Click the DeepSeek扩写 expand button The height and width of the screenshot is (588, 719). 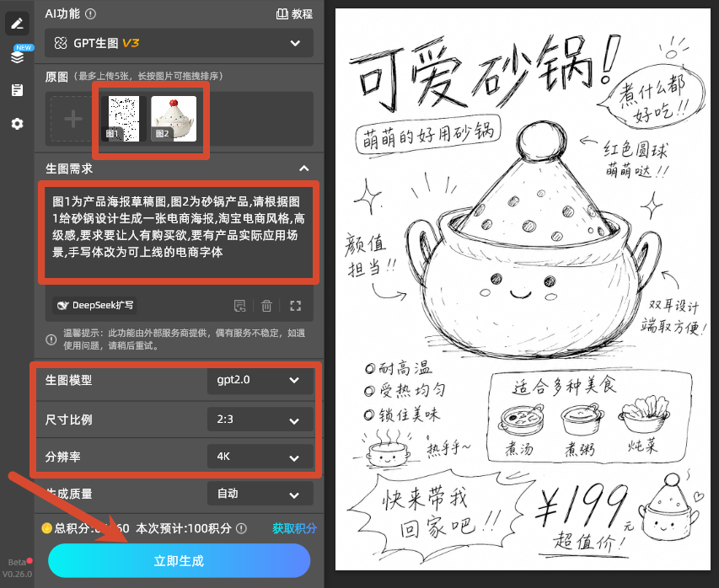[x=94, y=305]
